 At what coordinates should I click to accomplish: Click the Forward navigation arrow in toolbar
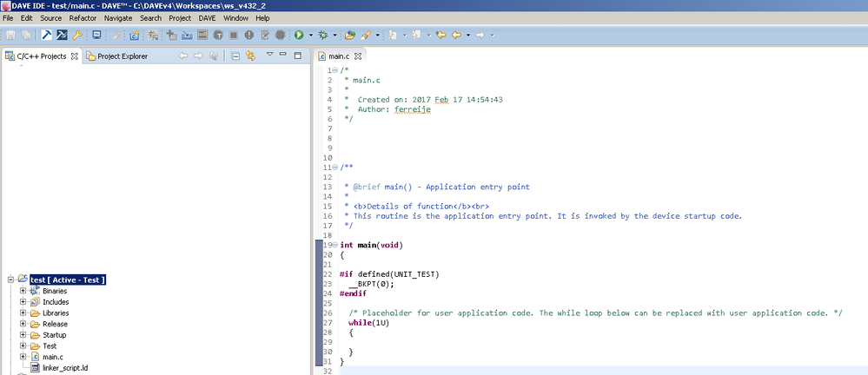[x=480, y=35]
